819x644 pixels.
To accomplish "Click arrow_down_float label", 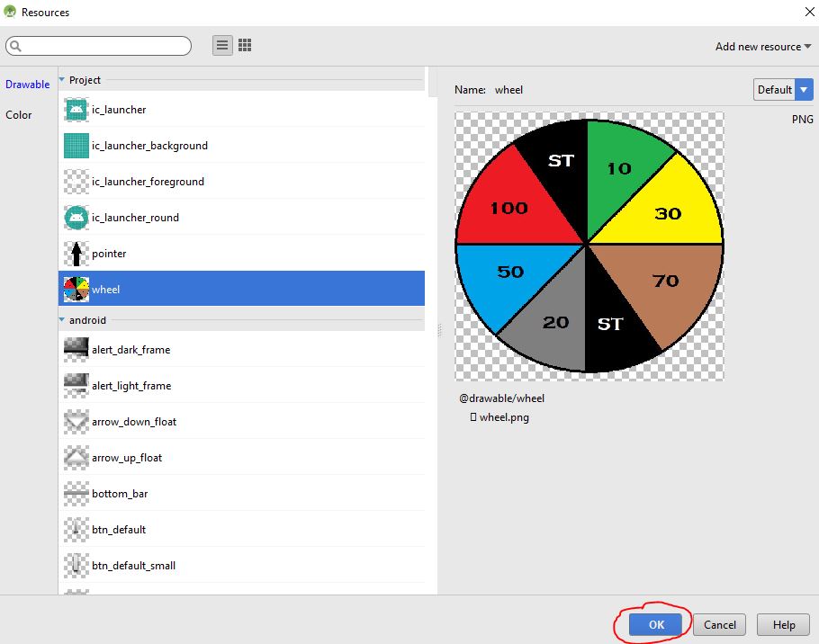I will (134, 422).
